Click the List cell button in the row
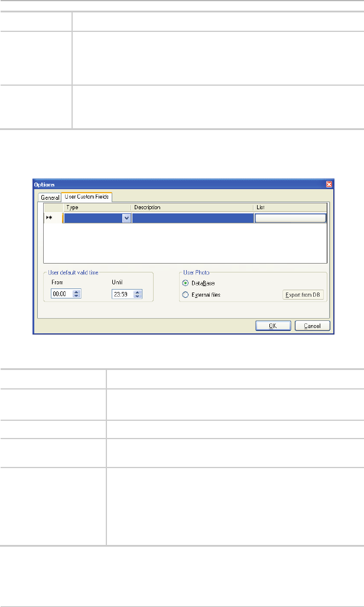Image resolution: width=364 pixels, height=607 pixels. (290, 218)
